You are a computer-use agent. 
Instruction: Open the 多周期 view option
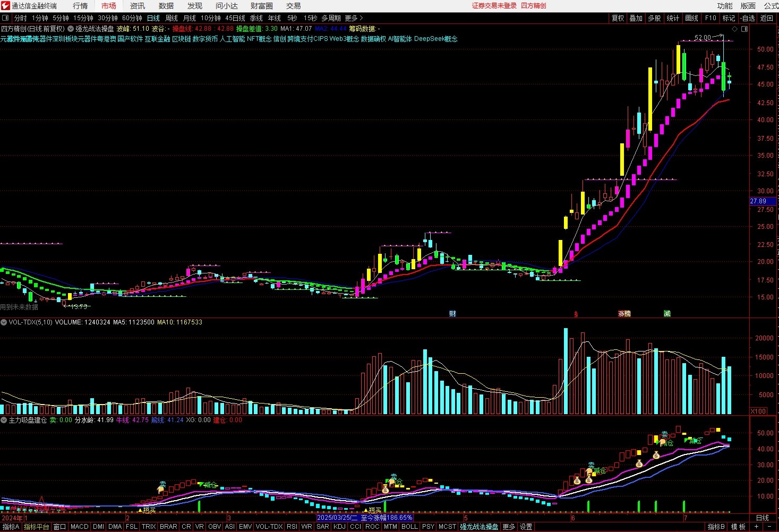(x=331, y=18)
